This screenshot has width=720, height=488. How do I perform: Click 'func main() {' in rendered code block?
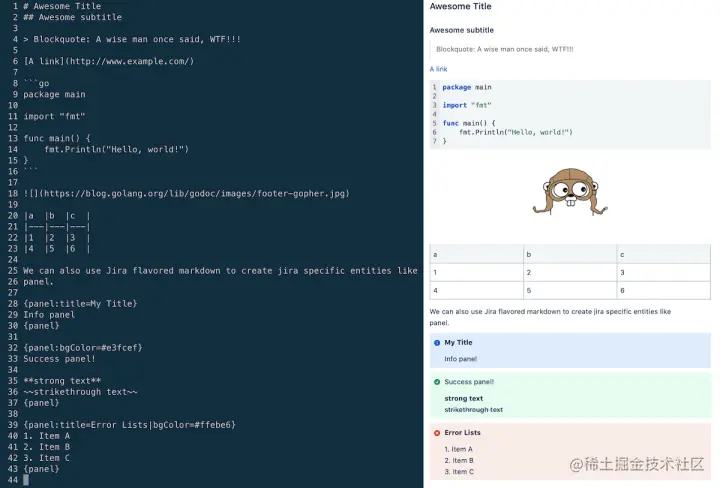coord(469,123)
